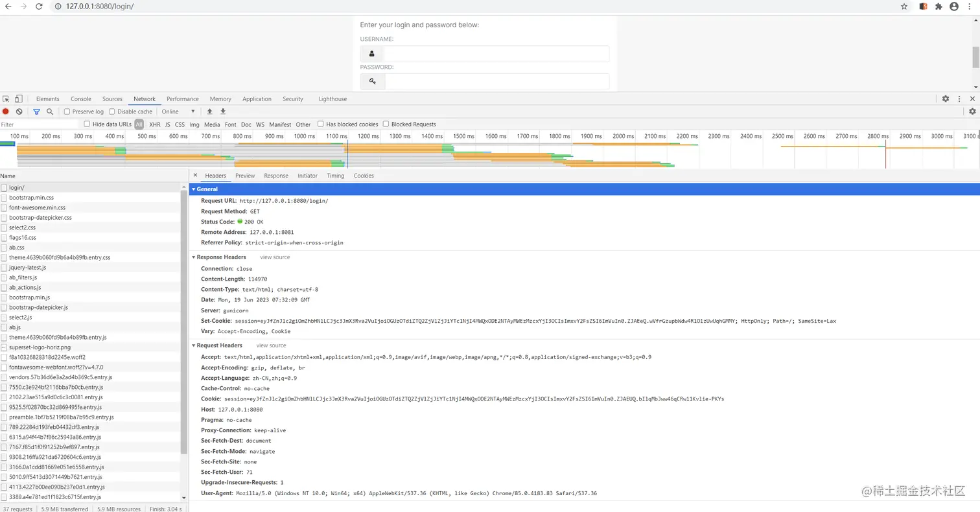Stop recording network log
Viewport: 980px width, 512px height.
6,111
